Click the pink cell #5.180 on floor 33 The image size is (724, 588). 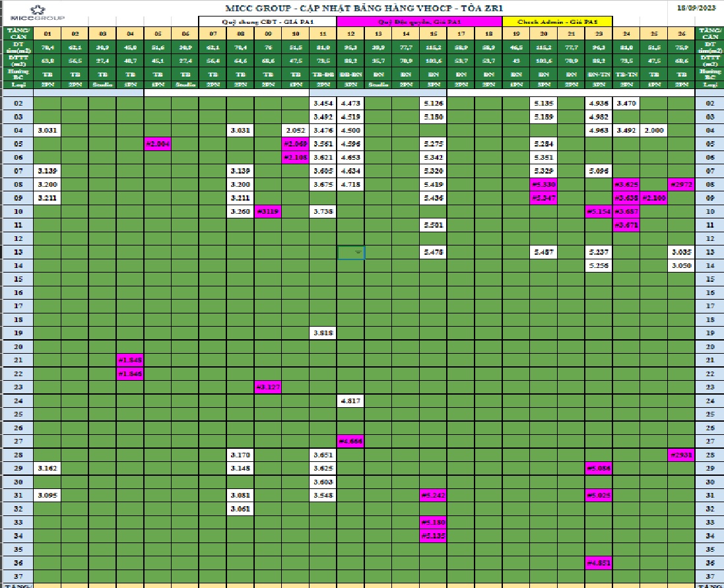coord(433,523)
